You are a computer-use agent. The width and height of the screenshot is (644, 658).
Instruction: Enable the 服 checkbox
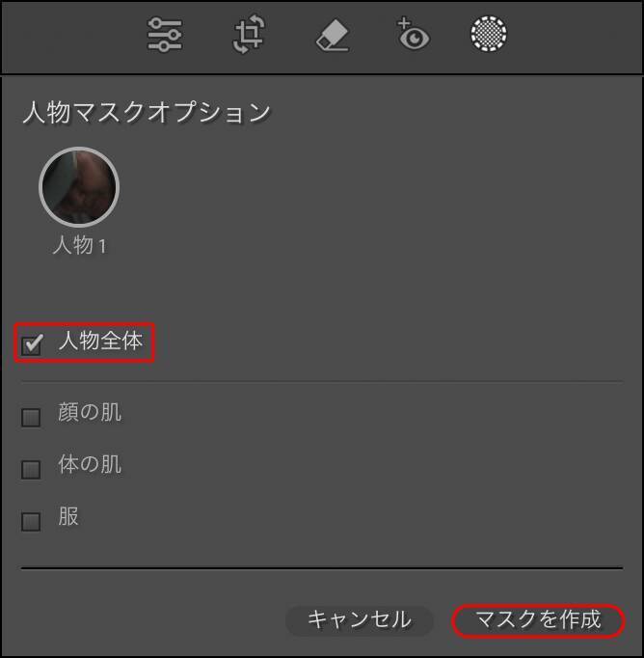click(31, 522)
